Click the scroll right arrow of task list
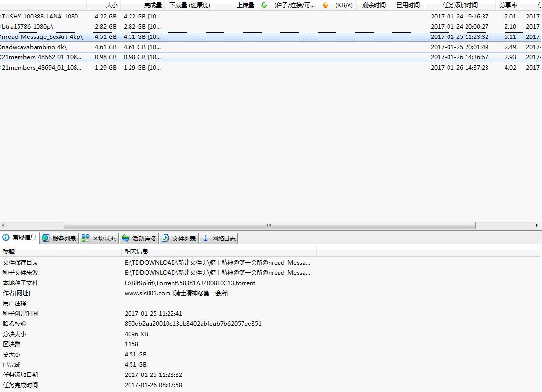 click(x=538, y=226)
